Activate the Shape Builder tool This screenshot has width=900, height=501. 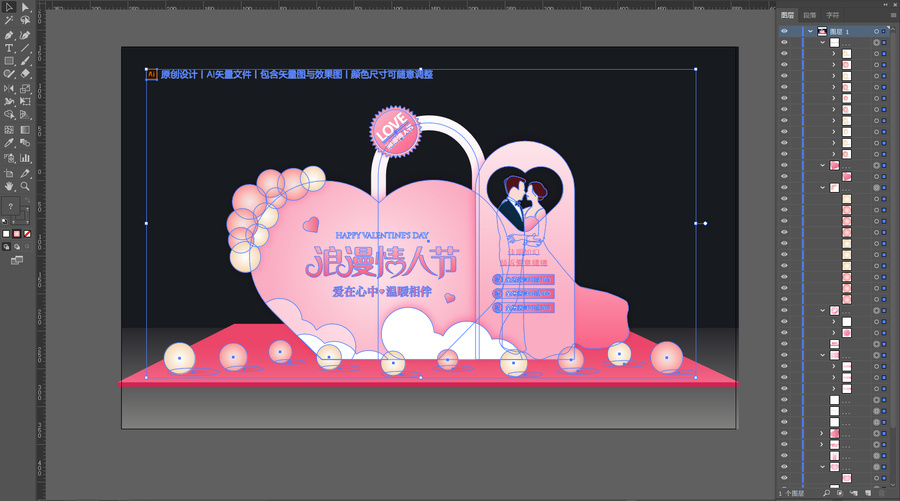point(9,115)
